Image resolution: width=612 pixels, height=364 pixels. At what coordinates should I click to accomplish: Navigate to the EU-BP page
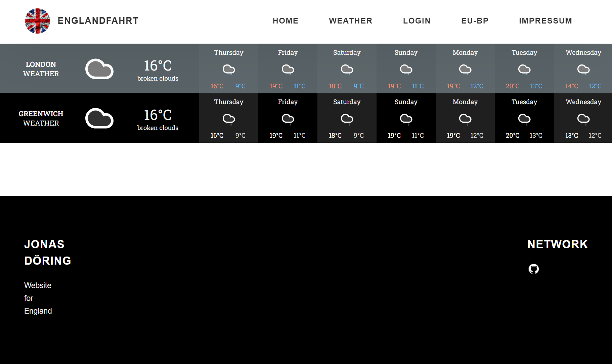[x=475, y=21]
